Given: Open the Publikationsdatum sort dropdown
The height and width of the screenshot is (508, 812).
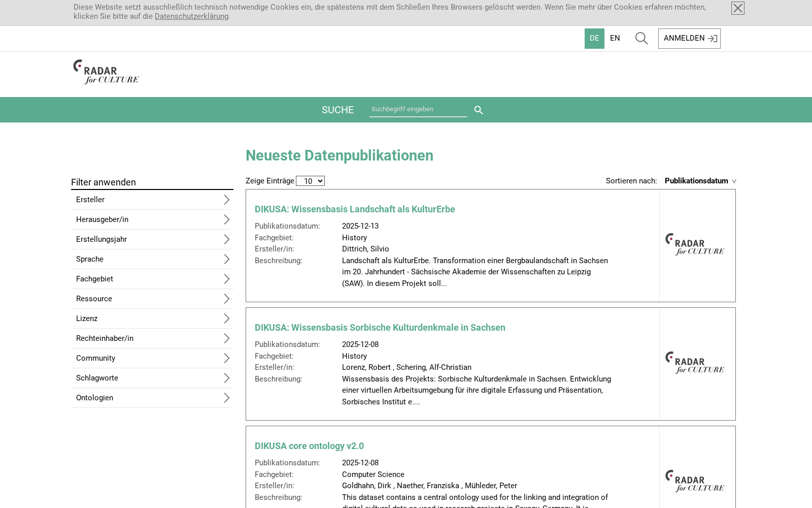Looking at the screenshot, I should point(700,181).
